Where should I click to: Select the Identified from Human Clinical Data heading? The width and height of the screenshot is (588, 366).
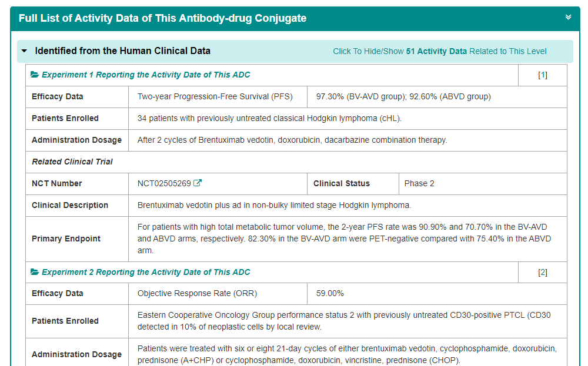(x=122, y=51)
